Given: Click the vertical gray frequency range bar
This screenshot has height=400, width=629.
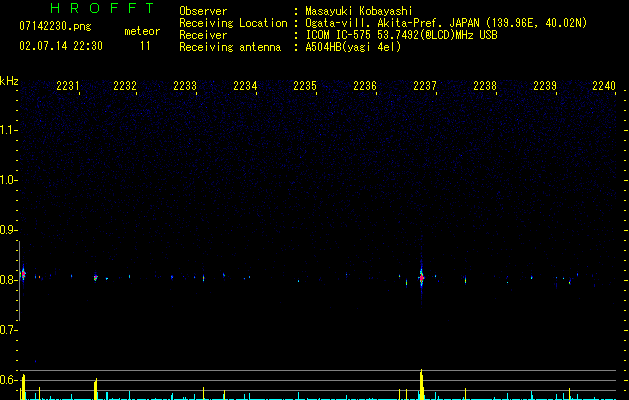Looking at the screenshot, I should [x=19, y=281].
